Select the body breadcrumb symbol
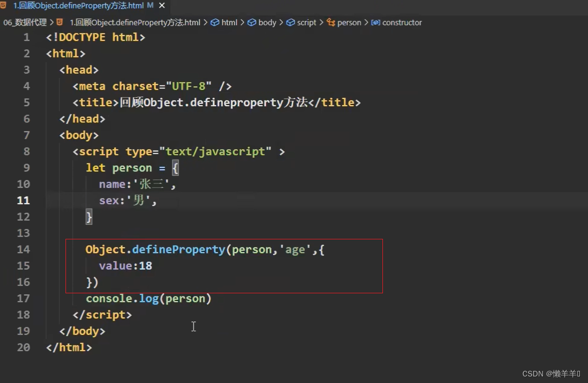Viewport: 588px width, 383px height. [x=267, y=23]
